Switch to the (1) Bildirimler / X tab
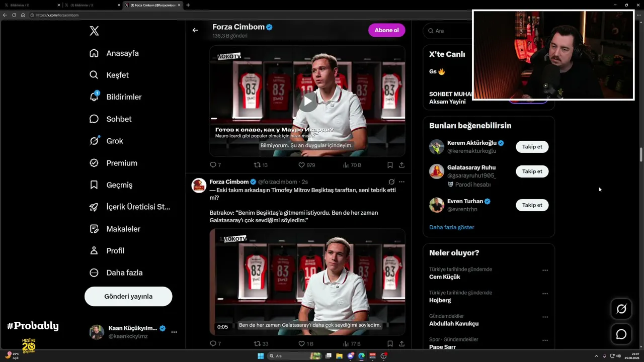644x362 pixels. [x=92, y=5]
